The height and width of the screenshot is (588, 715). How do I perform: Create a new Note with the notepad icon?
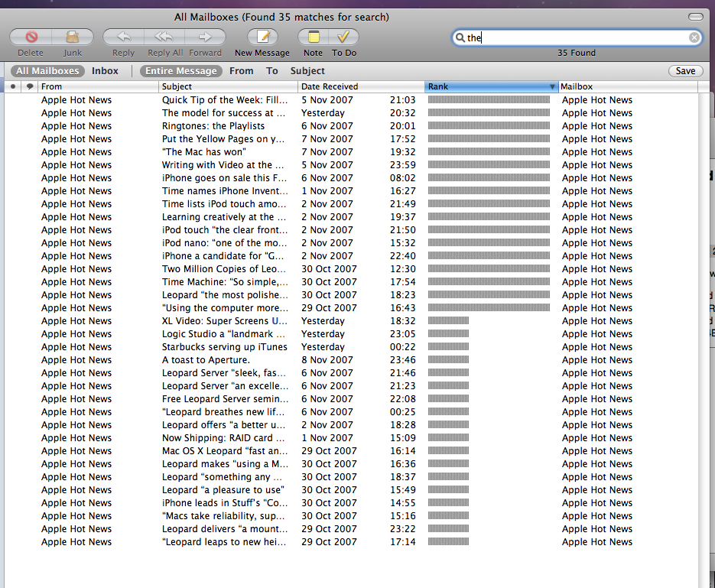click(x=314, y=37)
